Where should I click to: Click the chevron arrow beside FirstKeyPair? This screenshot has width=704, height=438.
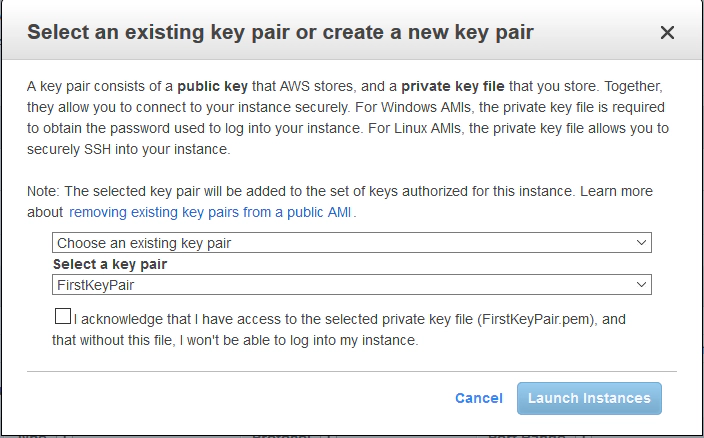point(641,285)
